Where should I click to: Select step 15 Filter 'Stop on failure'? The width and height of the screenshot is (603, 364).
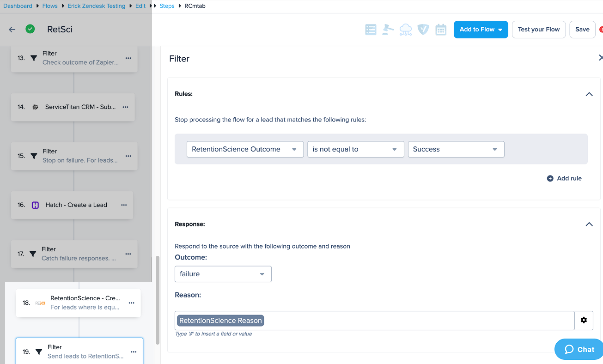pos(74,156)
